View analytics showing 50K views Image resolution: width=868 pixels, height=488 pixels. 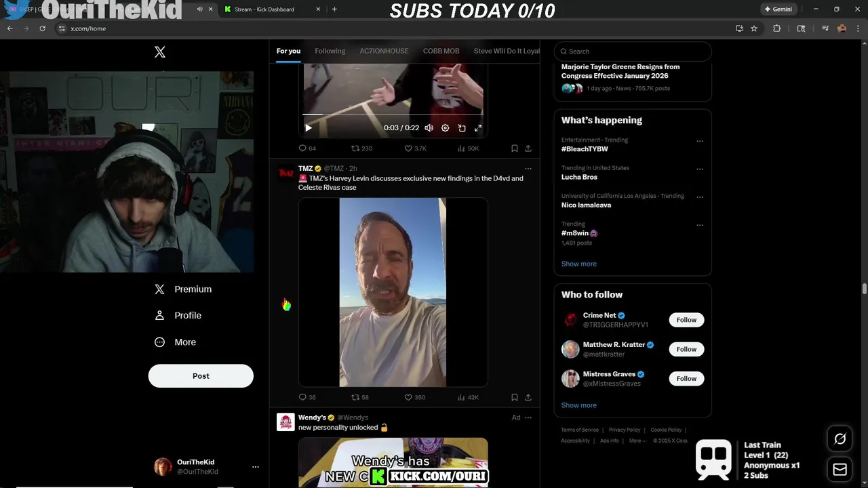pos(469,148)
